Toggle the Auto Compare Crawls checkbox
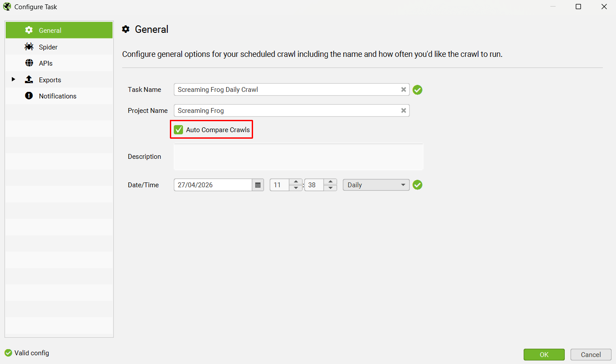Viewport: 616px width, 364px height. tap(179, 129)
